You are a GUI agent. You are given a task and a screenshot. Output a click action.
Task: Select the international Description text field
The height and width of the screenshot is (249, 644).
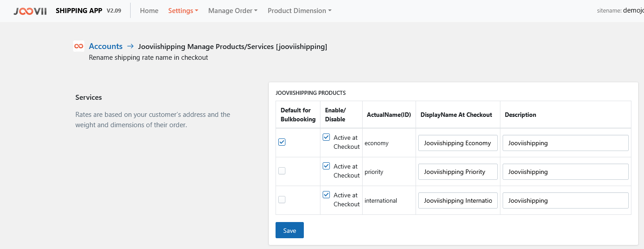tap(565, 200)
